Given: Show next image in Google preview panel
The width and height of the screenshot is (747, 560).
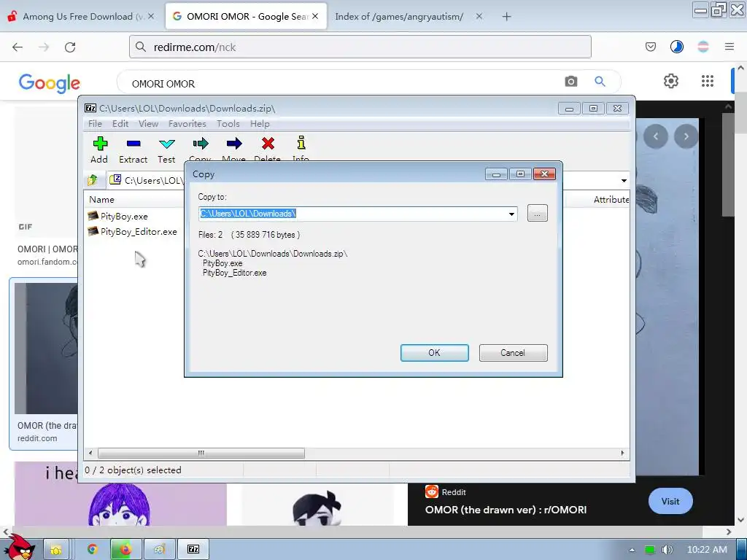Looking at the screenshot, I should pyautogui.click(x=686, y=136).
